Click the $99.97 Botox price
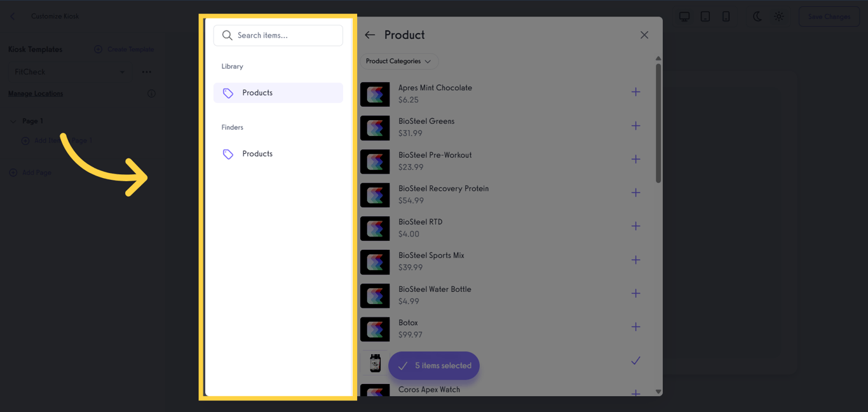The width and height of the screenshot is (868, 412). pos(410,335)
